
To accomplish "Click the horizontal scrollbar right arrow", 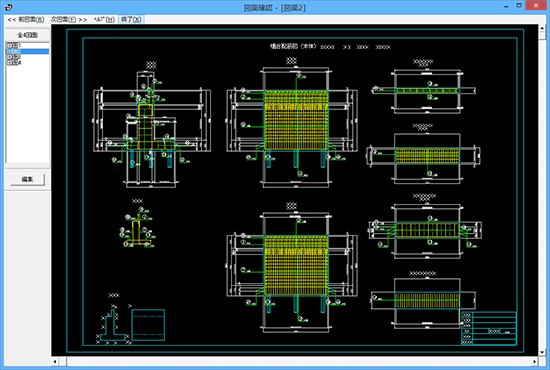I will click(x=535, y=361).
